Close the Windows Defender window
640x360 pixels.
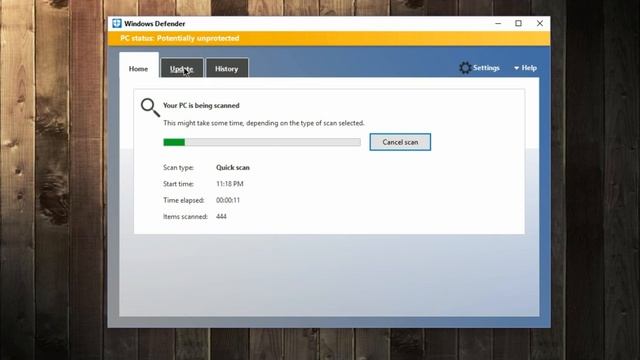point(540,23)
